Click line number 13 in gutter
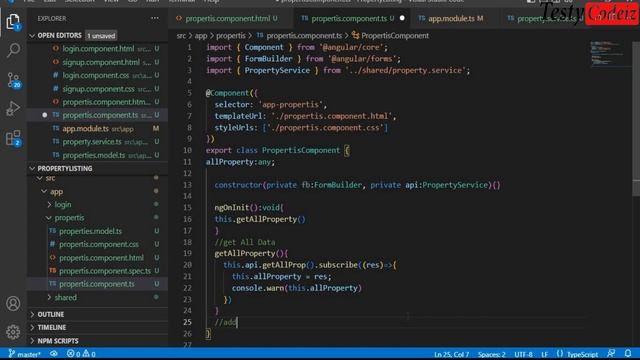 187,185
